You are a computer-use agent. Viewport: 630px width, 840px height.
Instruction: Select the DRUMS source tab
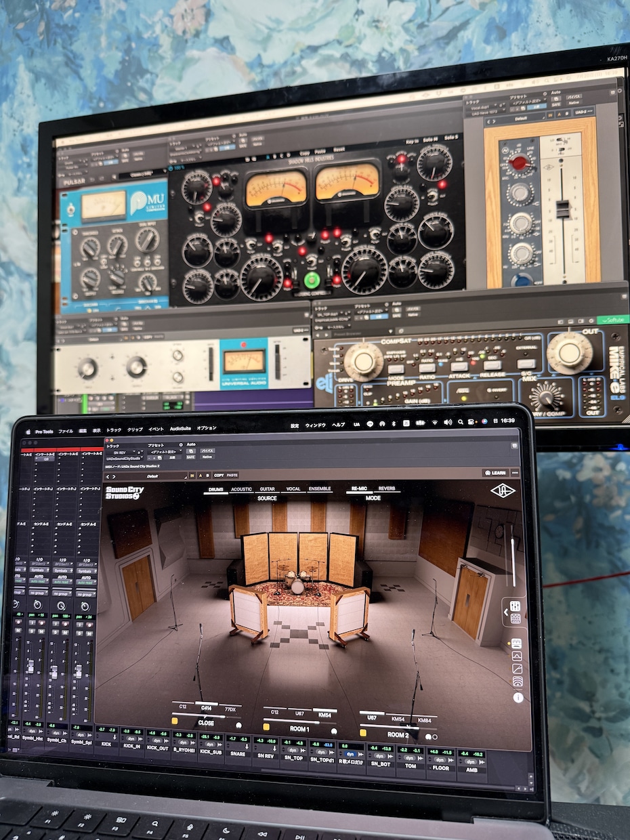216,489
